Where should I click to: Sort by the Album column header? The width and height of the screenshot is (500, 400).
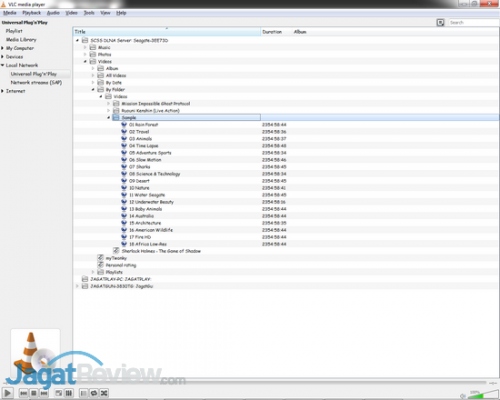[300, 32]
